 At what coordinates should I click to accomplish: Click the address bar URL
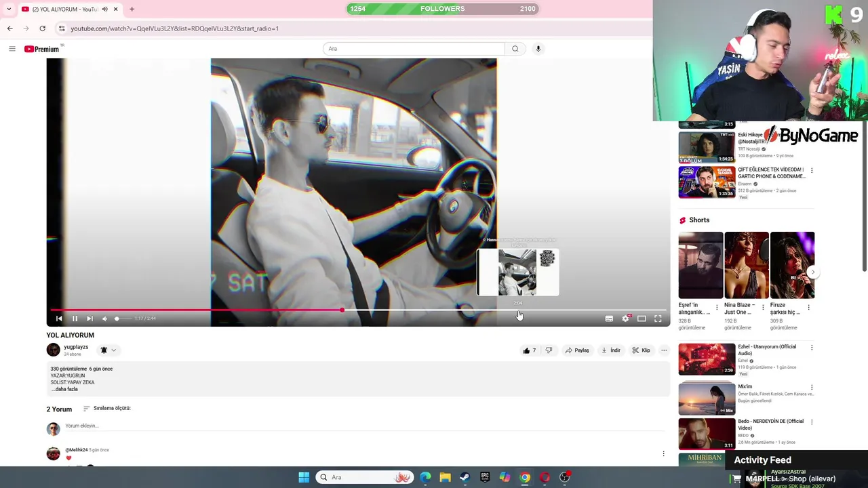(174, 28)
